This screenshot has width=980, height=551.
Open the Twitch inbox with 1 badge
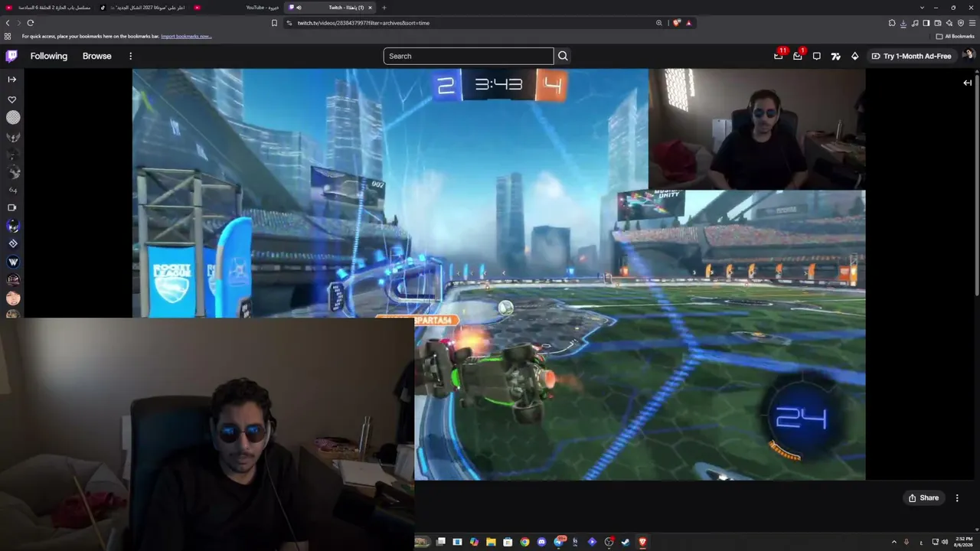(798, 56)
